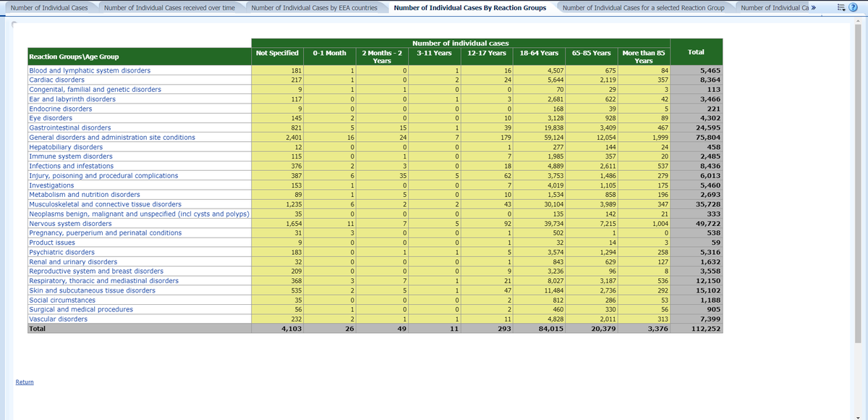Viewport: 868px width, 420px height.
Task: Open Eye disorders link
Action: point(51,118)
